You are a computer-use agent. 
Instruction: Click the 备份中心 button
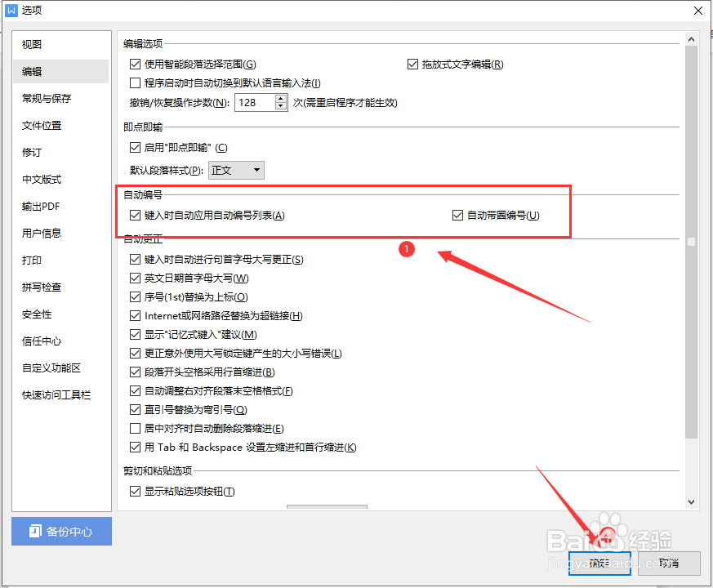61,531
